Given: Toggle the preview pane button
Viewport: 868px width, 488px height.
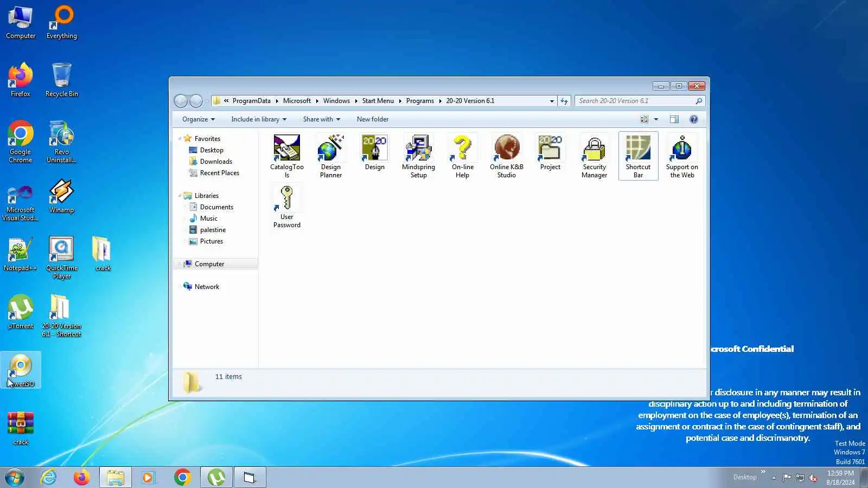Looking at the screenshot, I should click(x=674, y=119).
